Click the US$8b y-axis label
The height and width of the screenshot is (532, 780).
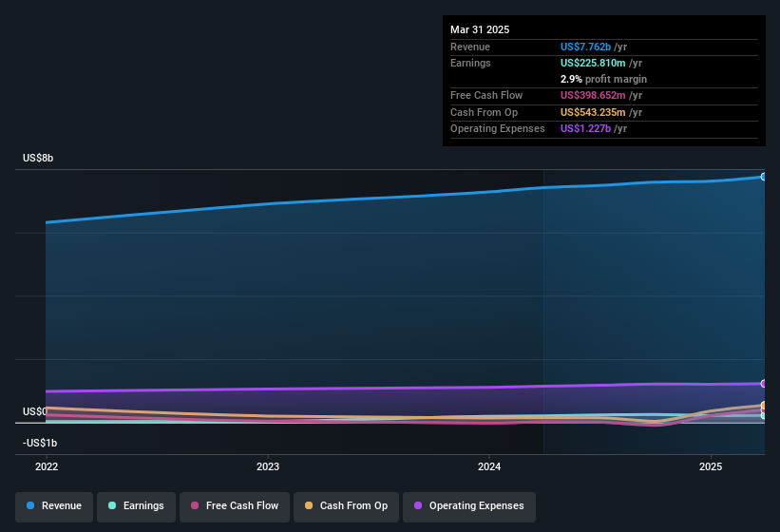click(38, 158)
